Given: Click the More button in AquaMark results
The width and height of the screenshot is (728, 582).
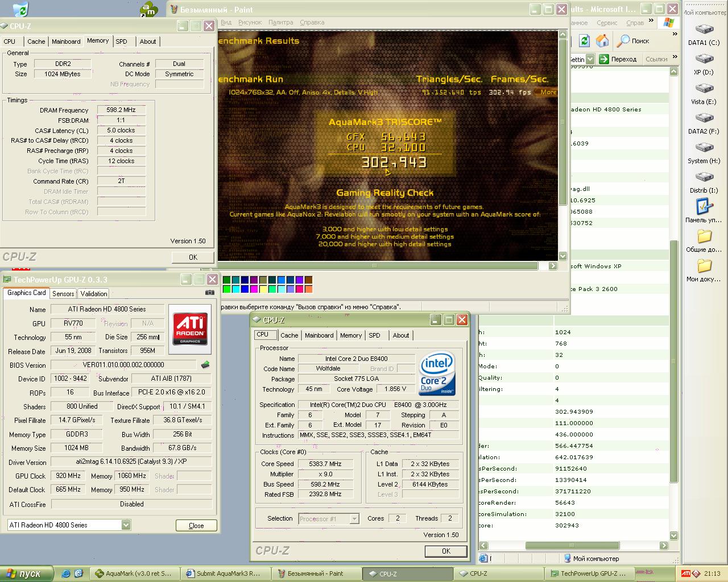Looking at the screenshot, I should pos(547,92).
